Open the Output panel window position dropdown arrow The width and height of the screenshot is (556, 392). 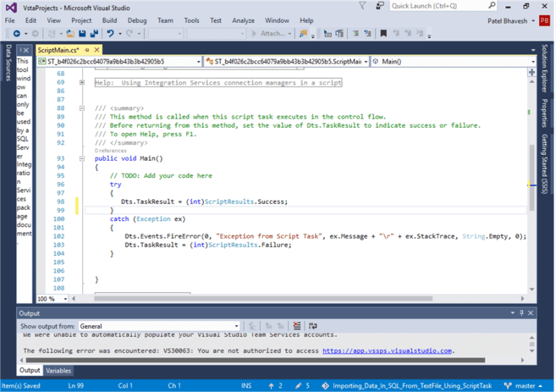(x=512, y=313)
